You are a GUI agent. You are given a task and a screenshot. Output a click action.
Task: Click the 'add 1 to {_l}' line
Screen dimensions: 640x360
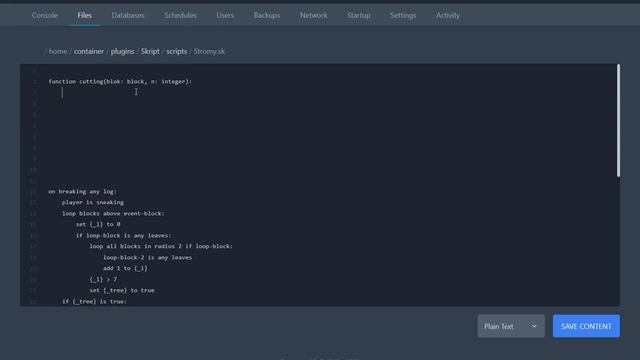125,269
